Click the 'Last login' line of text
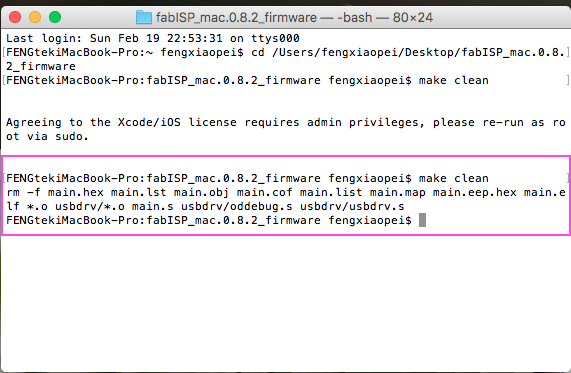The height and width of the screenshot is (373, 571). pos(153,38)
